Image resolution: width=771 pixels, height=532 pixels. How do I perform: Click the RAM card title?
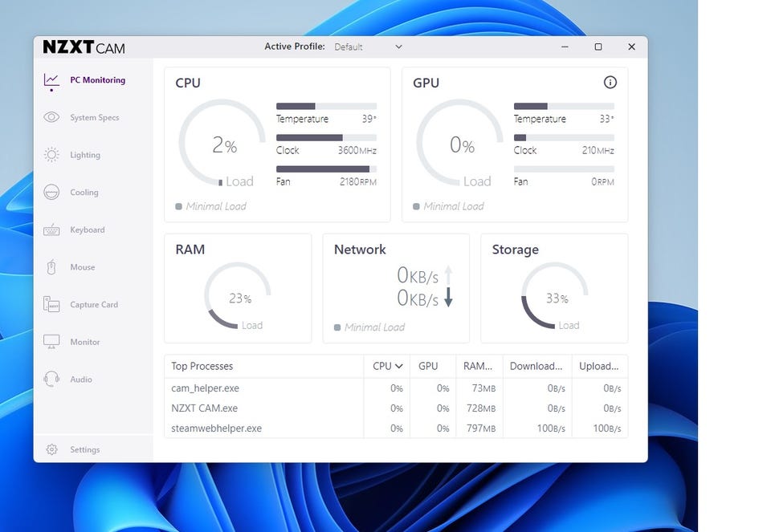190,250
